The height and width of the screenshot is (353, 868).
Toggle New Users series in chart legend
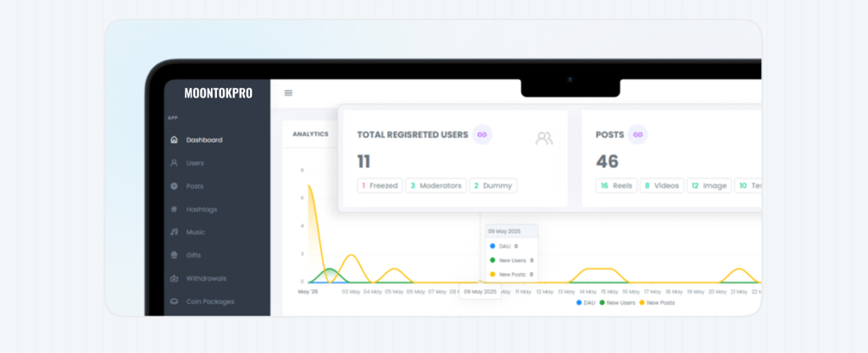pos(619,302)
